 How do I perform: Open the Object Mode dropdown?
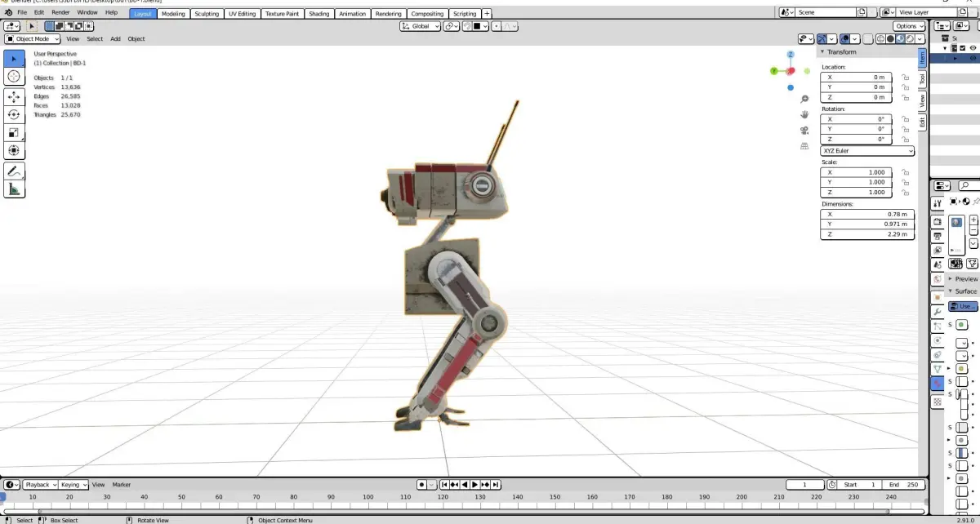point(32,38)
